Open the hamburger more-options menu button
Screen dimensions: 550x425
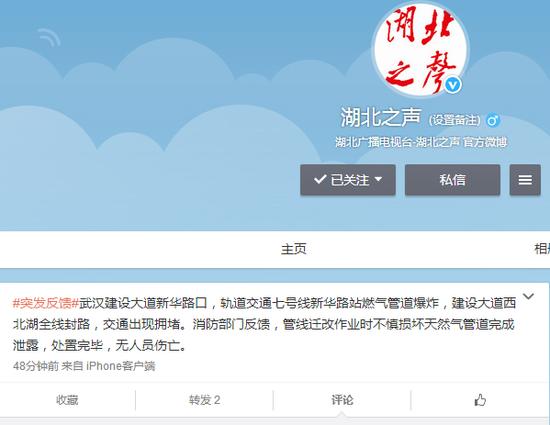pos(525,180)
